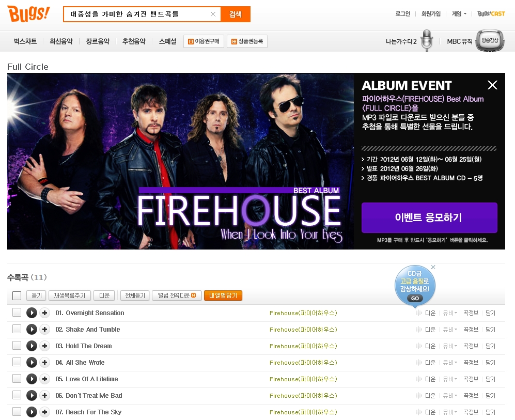Tick the select-all tracks checkbox
515x420 pixels.
coord(17,295)
